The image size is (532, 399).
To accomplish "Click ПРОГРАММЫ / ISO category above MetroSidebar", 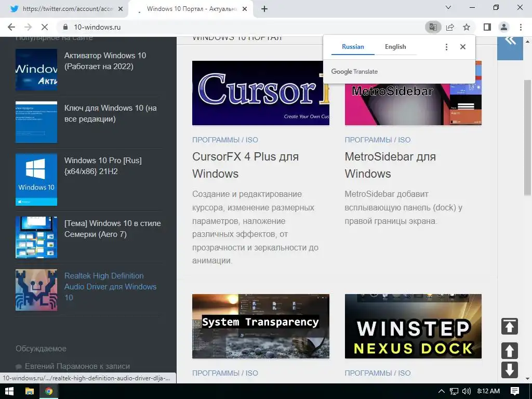I will (378, 140).
